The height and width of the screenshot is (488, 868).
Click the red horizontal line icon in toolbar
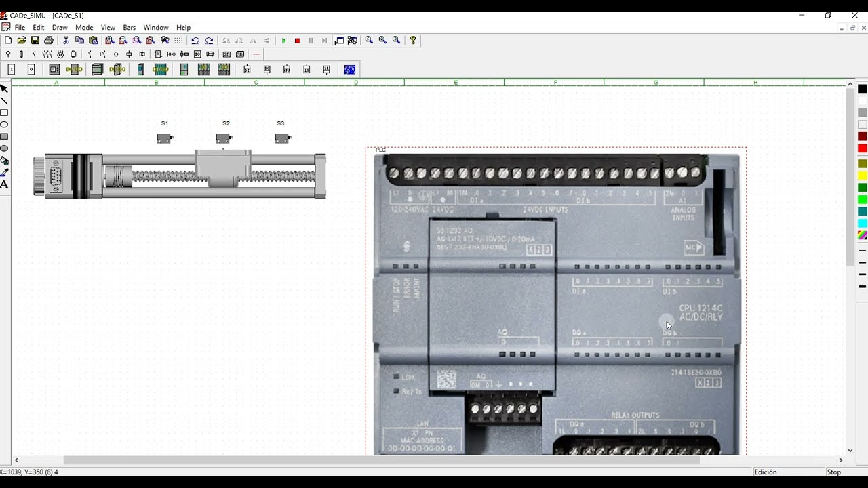(x=256, y=54)
